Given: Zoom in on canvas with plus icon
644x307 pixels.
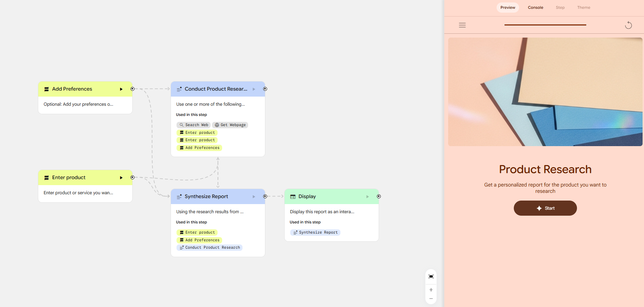Looking at the screenshot, I should click(x=431, y=290).
